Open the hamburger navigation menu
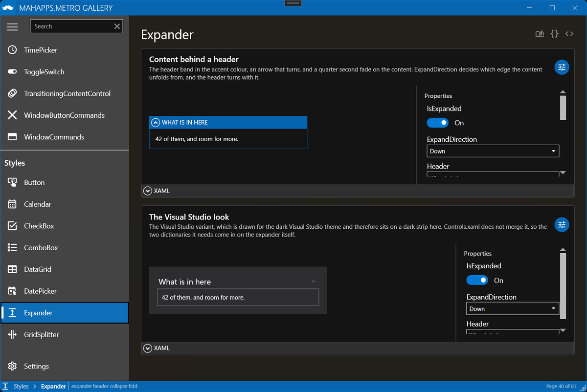 (12, 26)
